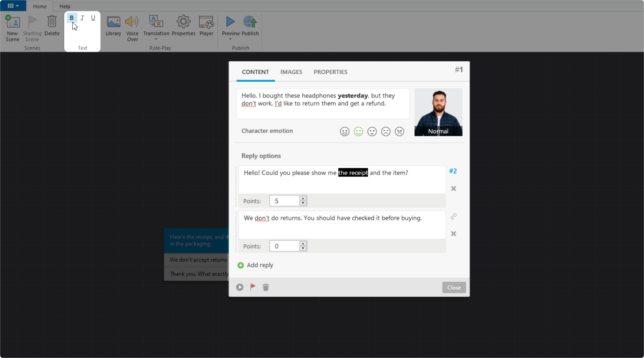Expand the Translation dropdown
The image size is (644, 358).
pyautogui.click(x=156, y=39)
